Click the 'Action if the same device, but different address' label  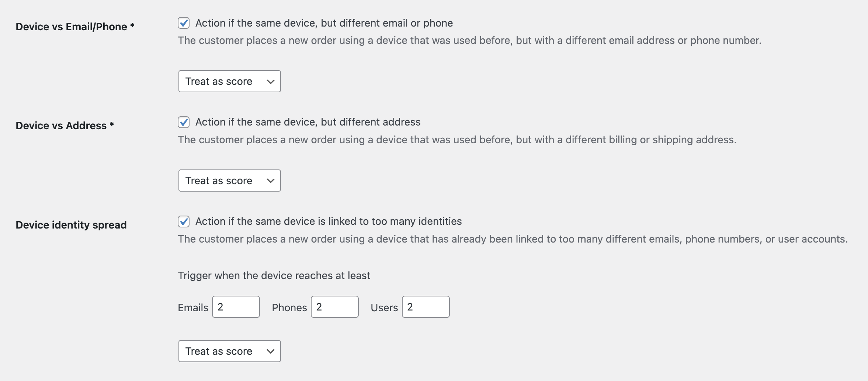coord(308,122)
